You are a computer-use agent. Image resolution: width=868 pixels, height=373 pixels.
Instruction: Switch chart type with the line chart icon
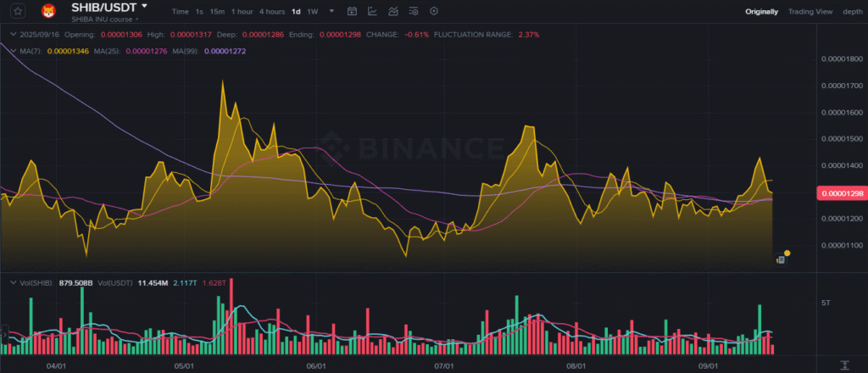[373, 11]
